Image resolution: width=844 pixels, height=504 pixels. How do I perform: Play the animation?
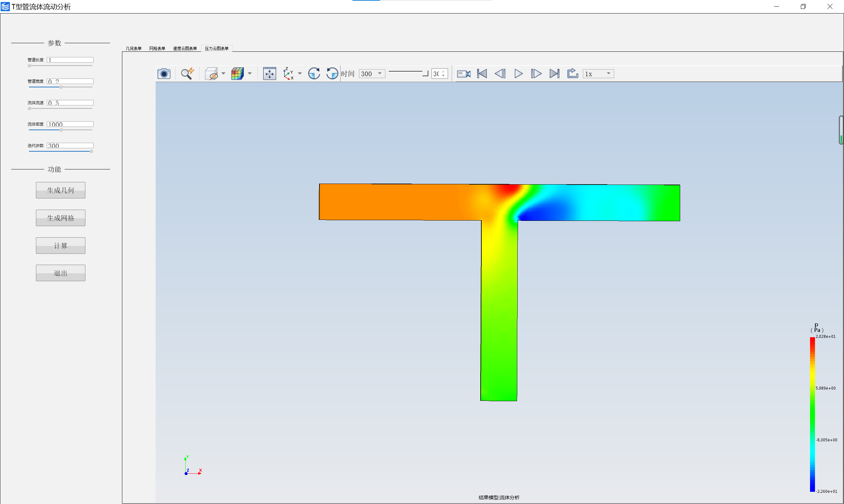tap(518, 74)
